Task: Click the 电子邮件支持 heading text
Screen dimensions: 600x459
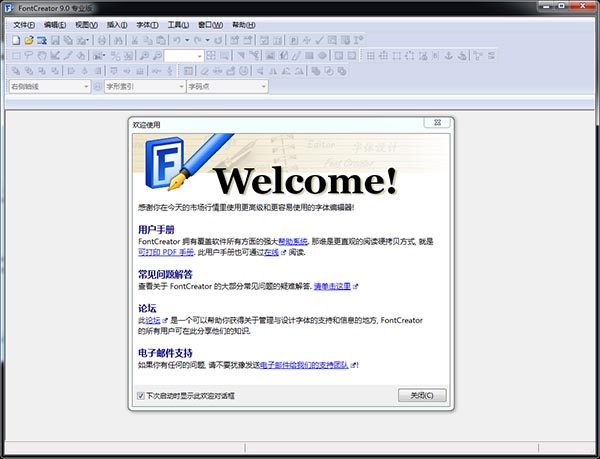Action: 165,353
